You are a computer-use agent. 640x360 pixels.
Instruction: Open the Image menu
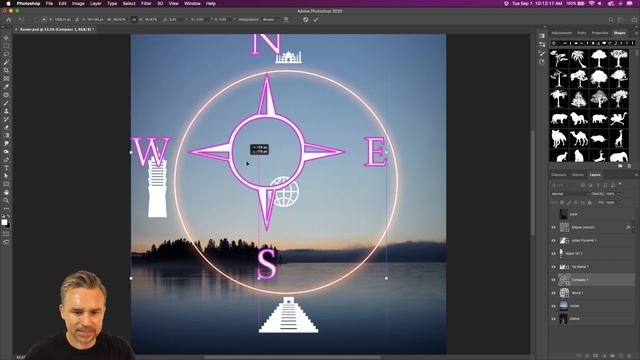point(78,3)
